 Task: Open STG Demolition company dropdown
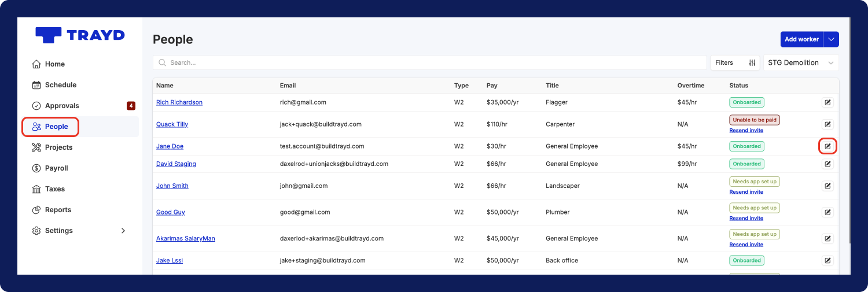tap(801, 62)
